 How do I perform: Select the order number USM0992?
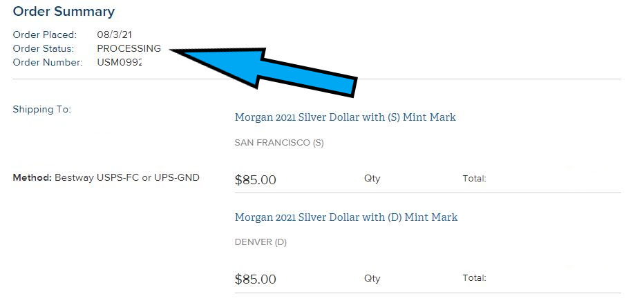pos(120,62)
